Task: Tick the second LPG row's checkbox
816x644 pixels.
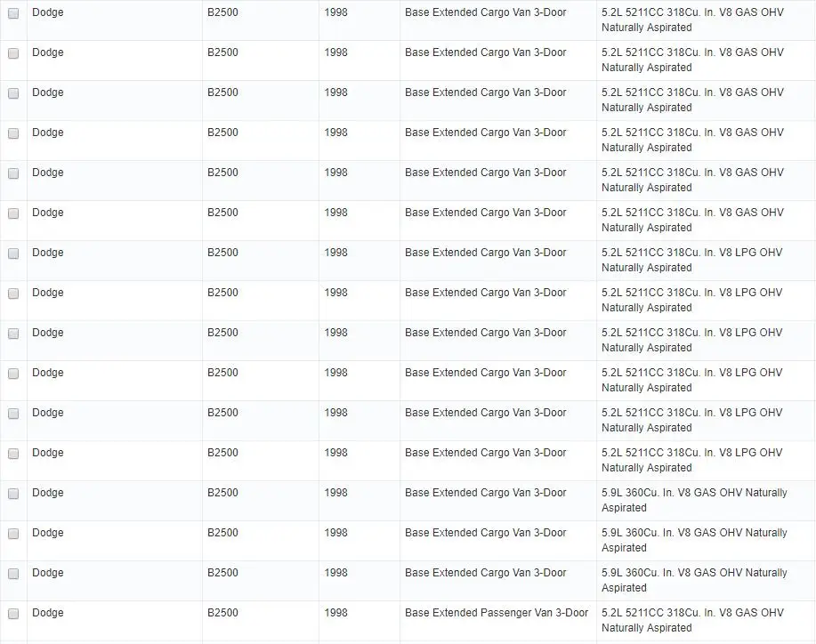Action: click(x=13, y=294)
